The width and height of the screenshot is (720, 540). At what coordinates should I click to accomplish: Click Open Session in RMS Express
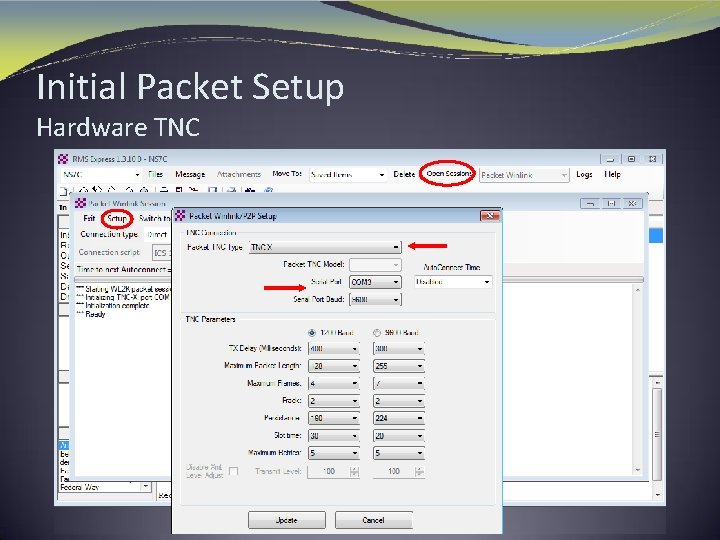449,174
